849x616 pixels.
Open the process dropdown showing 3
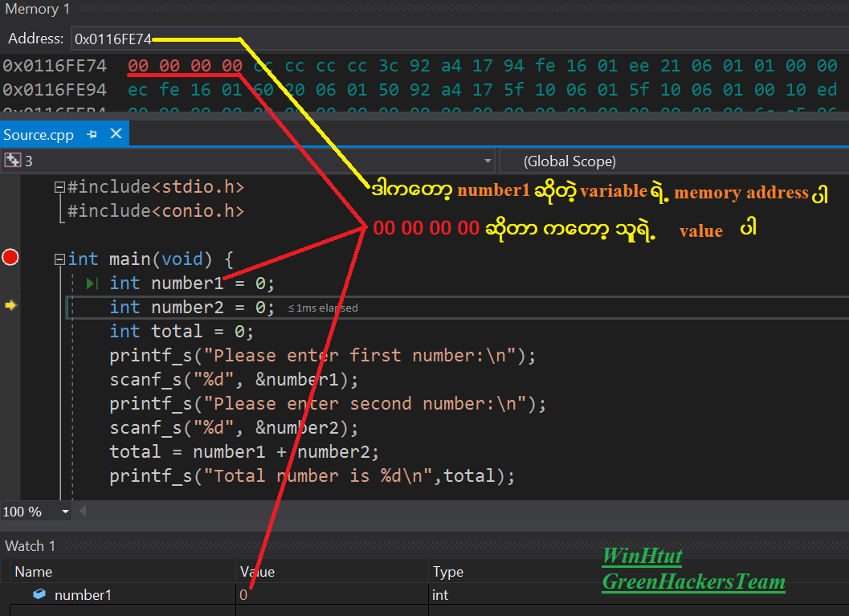[x=489, y=161]
